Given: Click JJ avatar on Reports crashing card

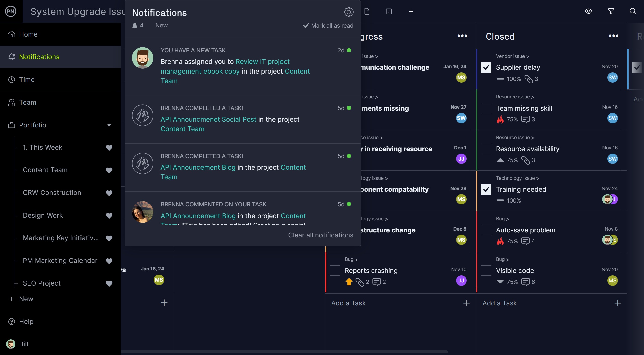Looking at the screenshot, I should (x=461, y=280).
